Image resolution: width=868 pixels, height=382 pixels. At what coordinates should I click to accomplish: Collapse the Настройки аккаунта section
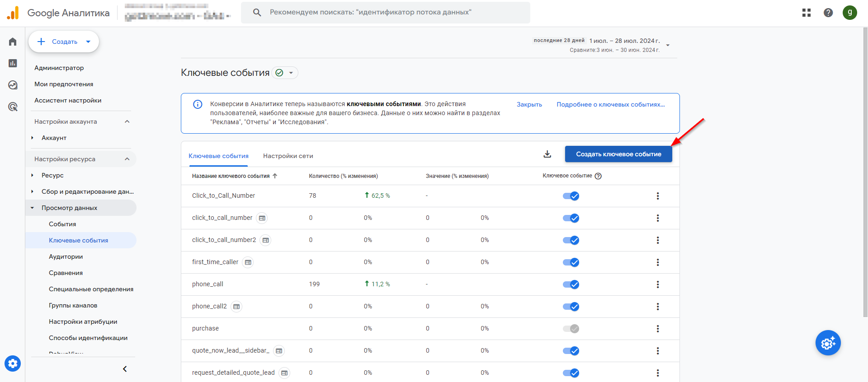(x=127, y=121)
